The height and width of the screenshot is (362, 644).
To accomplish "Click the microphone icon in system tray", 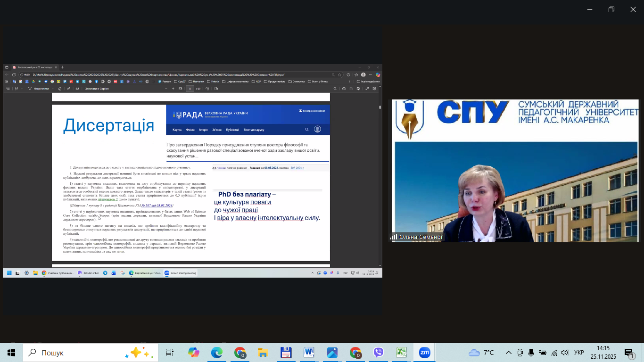I will pos(531,353).
